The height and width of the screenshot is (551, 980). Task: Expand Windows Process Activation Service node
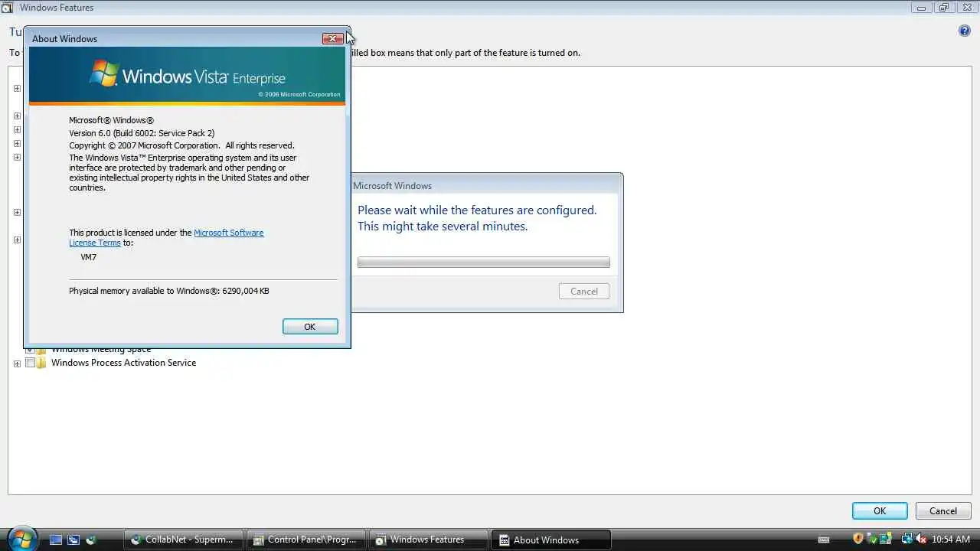[x=17, y=364]
